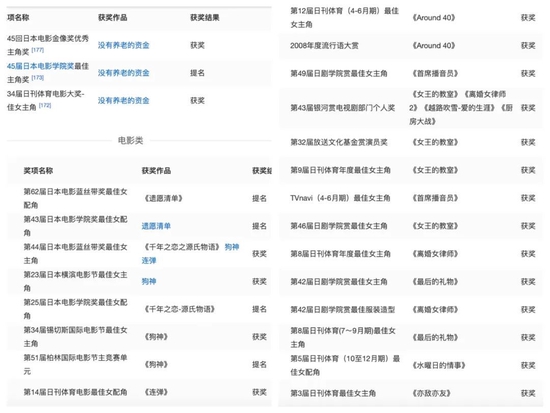The height and width of the screenshot is (413, 550).
Task: Select 奖项名称 column header in film table
Action: [38, 171]
